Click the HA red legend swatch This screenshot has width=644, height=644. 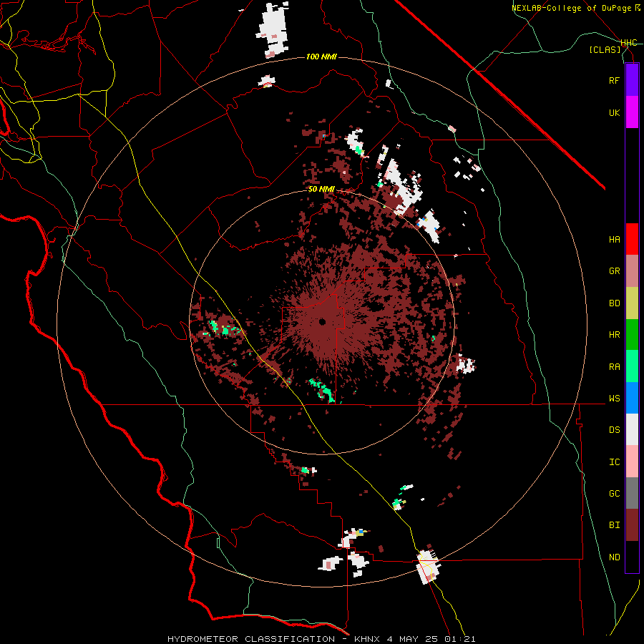(x=632, y=239)
